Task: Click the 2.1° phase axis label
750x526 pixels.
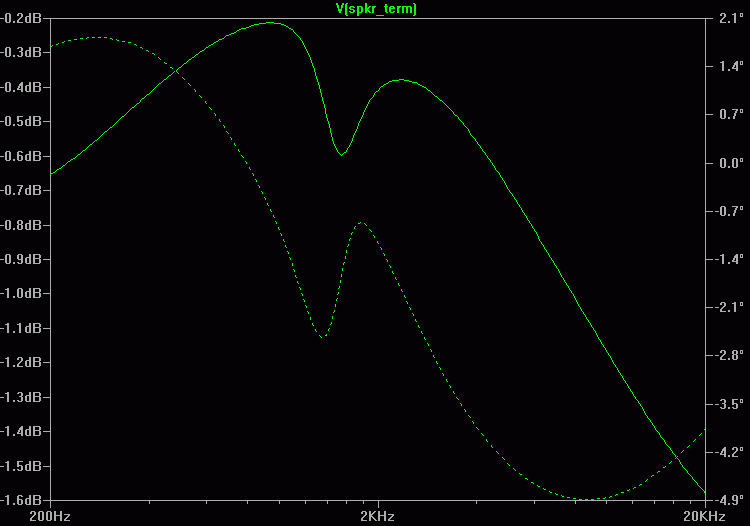Action: [x=731, y=18]
